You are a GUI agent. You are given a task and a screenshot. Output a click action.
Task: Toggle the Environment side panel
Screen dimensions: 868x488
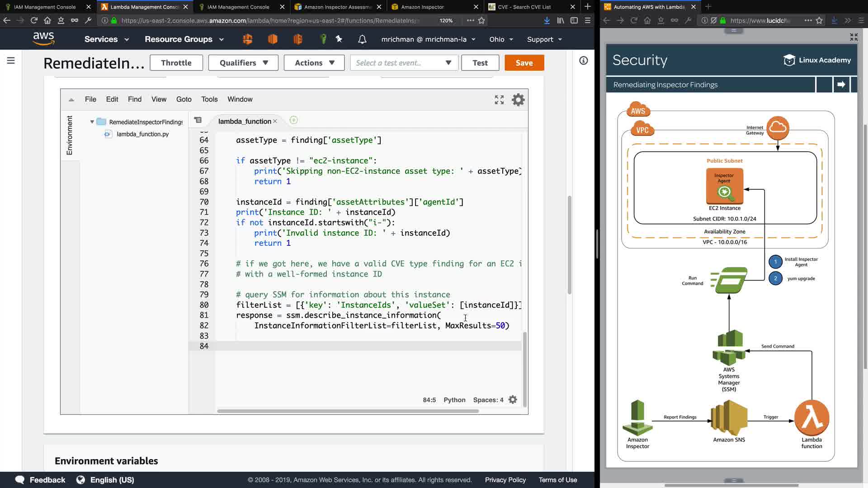[x=70, y=135]
